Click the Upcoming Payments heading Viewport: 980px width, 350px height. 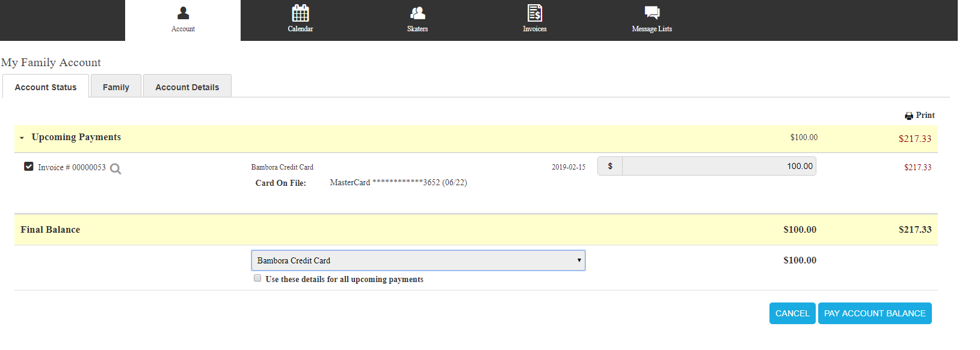tap(76, 137)
